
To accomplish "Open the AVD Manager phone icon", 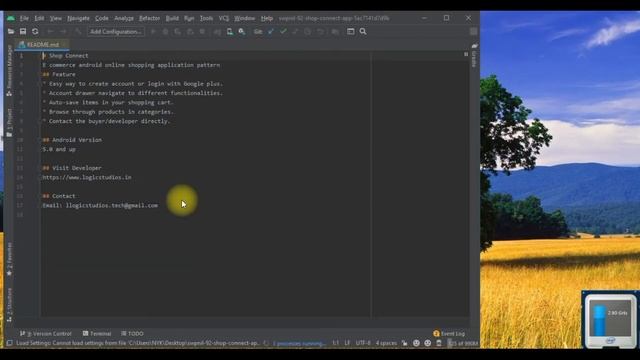I will [x=230, y=31].
